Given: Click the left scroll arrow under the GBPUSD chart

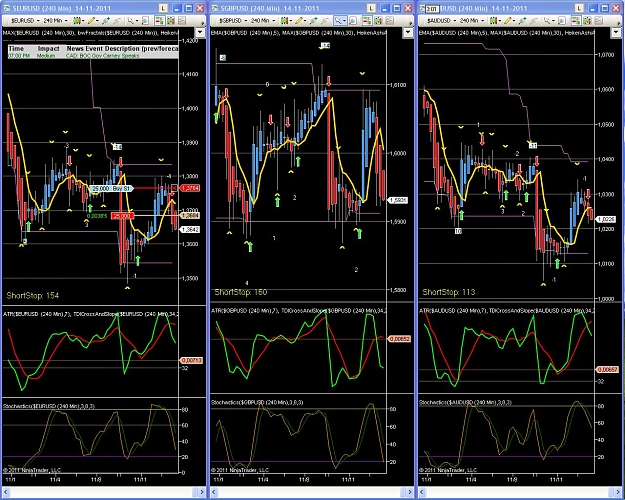Looking at the screenshot, I should (x=214, y=492).
